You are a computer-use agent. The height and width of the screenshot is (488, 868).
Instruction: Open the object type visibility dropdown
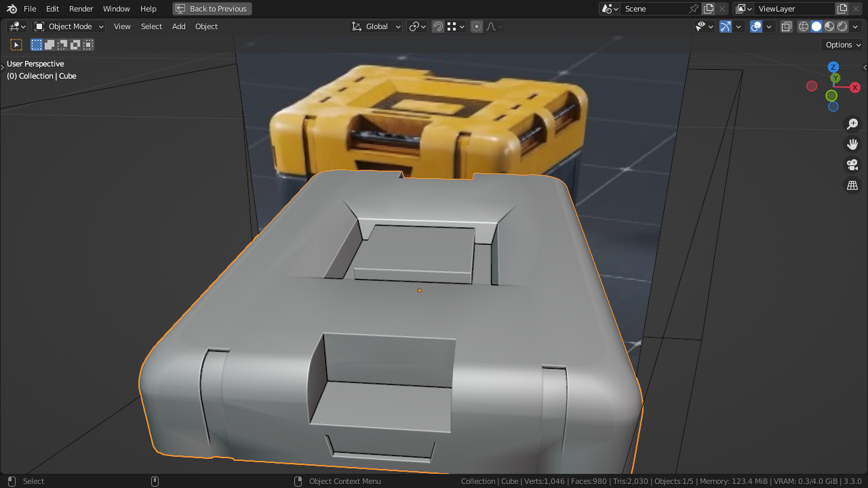(x=705, y=26)
